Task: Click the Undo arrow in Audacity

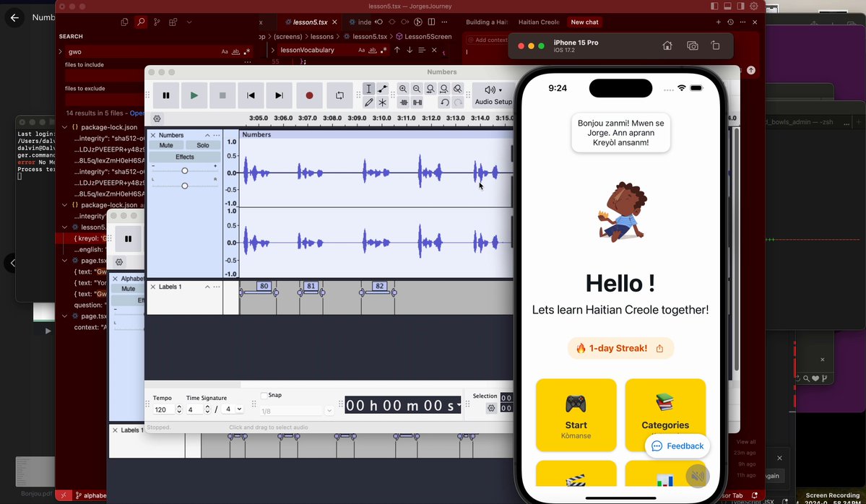Action: click(444, 102)
